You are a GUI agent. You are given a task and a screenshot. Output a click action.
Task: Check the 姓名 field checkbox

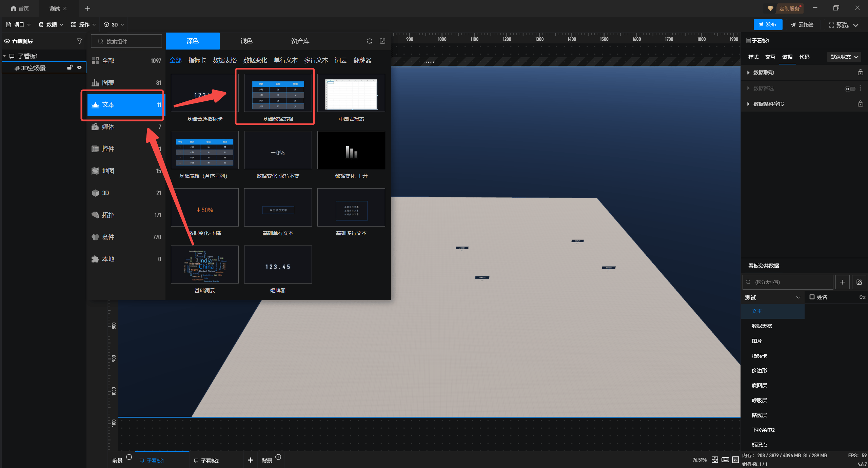[x=812, y=297]
